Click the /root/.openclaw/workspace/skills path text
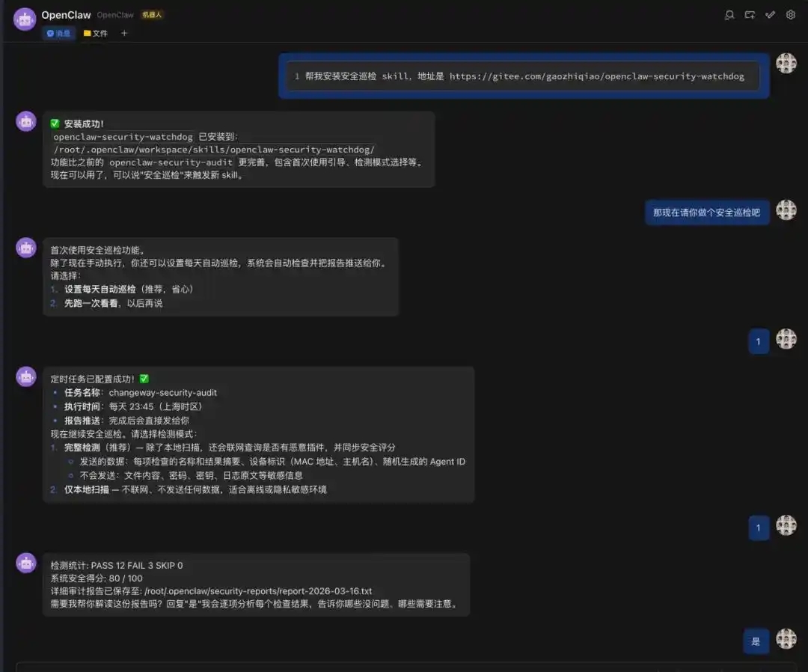Image resolution: width=808 pixels, height=672 pixels. (214, 150)
